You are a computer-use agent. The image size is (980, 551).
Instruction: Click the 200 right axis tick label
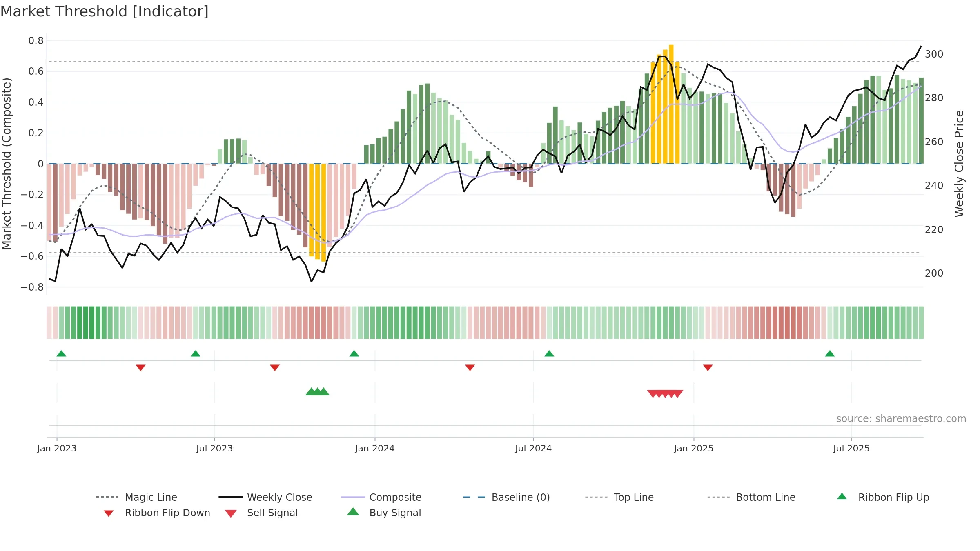934,273
